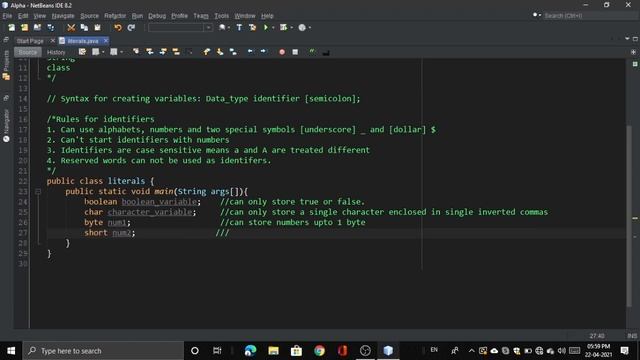Open the Debug menu
This screenshot has height=360, width=640.
click(x=157, y=16)
